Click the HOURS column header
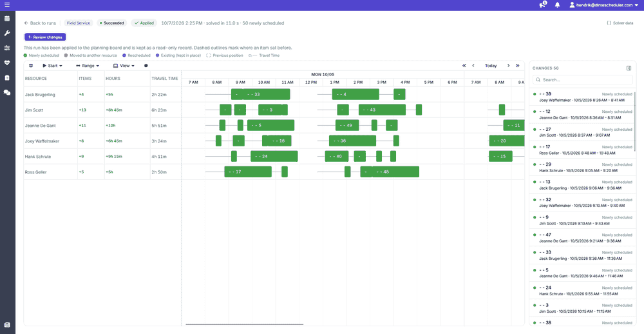Image resolution: width=644 pixels, height=334 pixels. (113, 79)
